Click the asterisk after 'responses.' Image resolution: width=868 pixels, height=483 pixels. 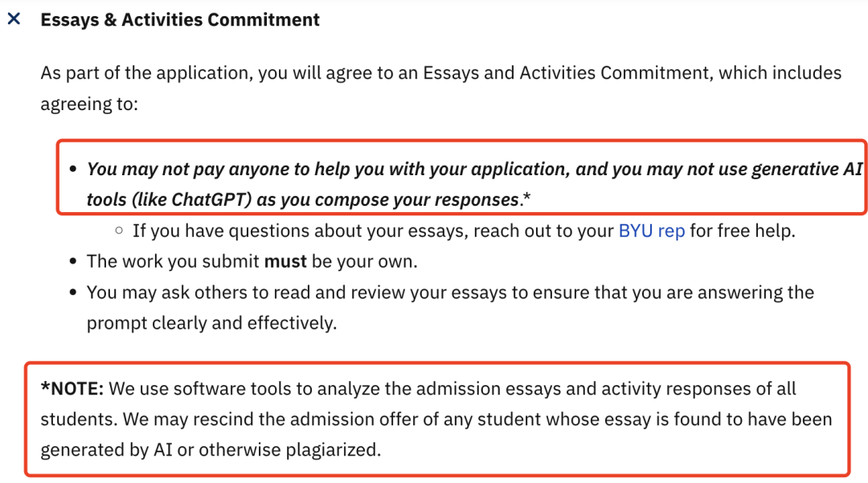(x=525, y=198)
